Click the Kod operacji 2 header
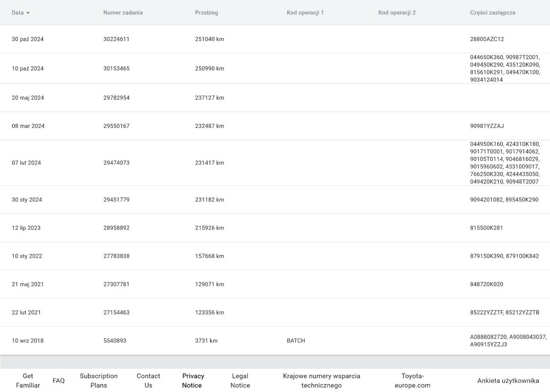Image resolution: width=550 pixels, height=392 pixels. point(397,13)
